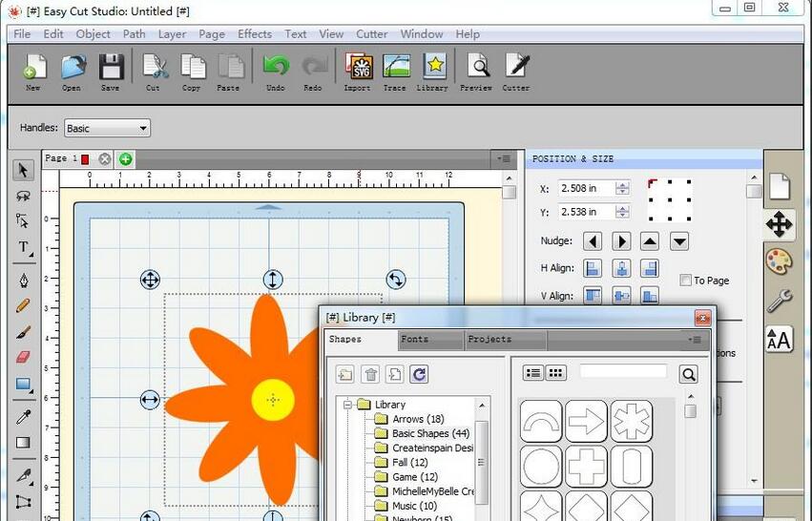This screenshot has width=812, height=521.
Task: Choose the Knife tool
Action: coord(24,474)
